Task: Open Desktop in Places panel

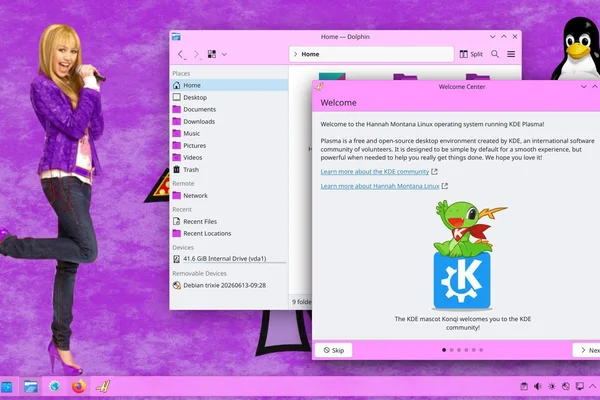Action: pyautogui.click(x=229, y=97)
